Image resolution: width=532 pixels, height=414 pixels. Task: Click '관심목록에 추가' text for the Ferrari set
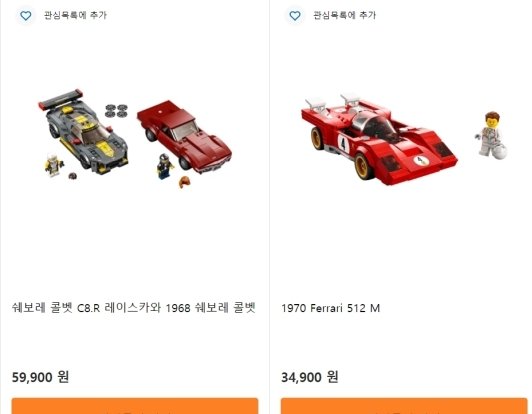click(x=344, y=15)
